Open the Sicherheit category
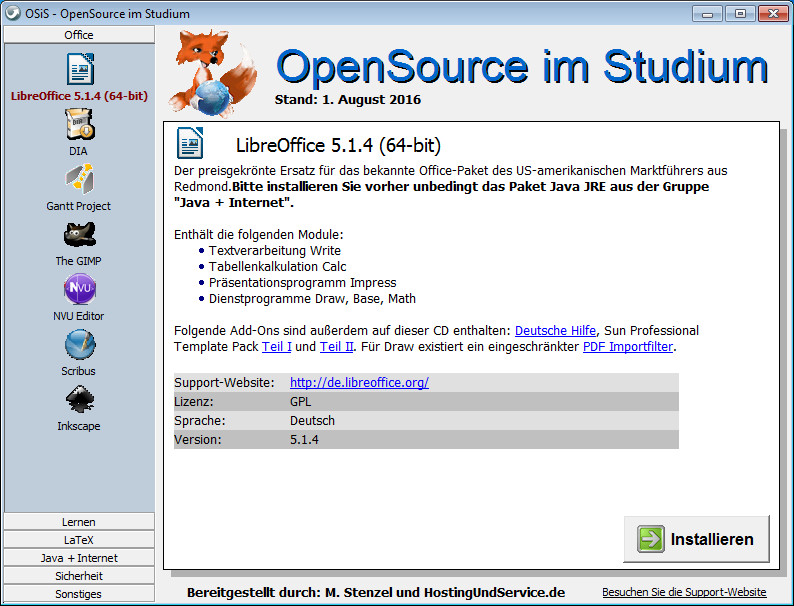 pos(78,576)
